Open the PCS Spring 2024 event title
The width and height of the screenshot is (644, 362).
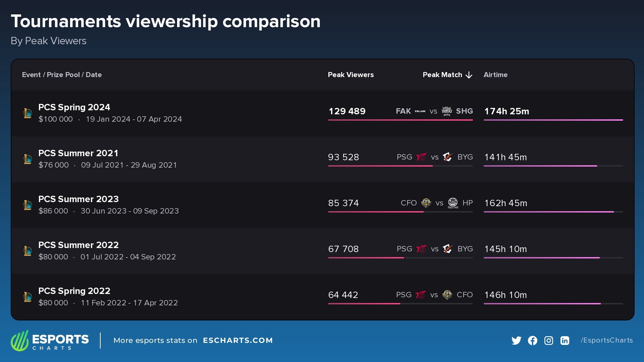74,107
